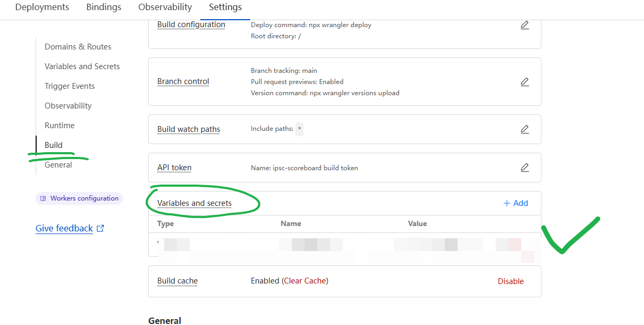
Task: Jump to General sidebar section
Action: pyautogui.click(x=58, y=165)
